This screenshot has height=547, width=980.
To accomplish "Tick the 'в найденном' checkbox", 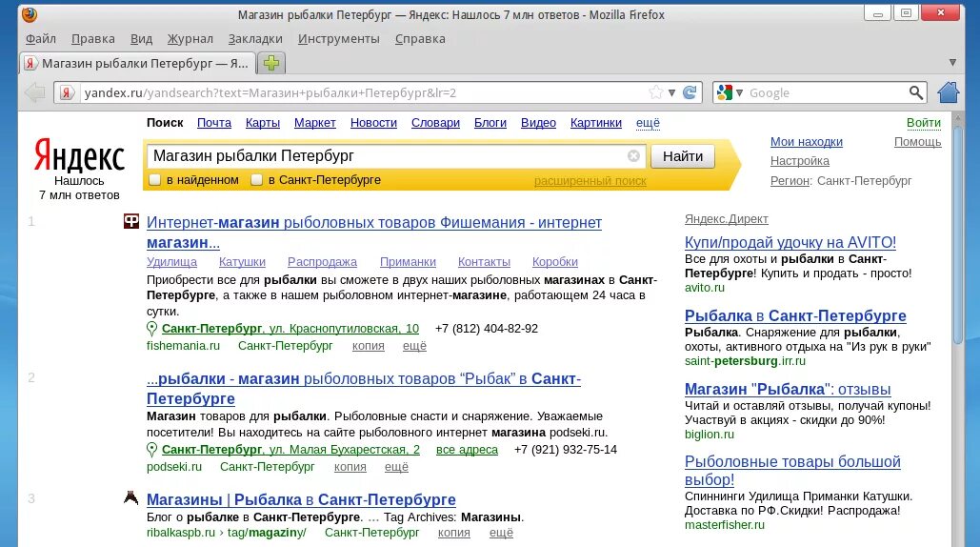I will tap(155, 180).
